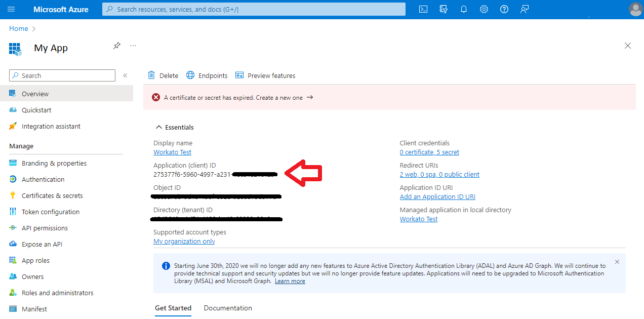Screen dimensions: 644x319
Task: Open the 2 web, 0 spa redirect URIs link
Action: (439, 174)
